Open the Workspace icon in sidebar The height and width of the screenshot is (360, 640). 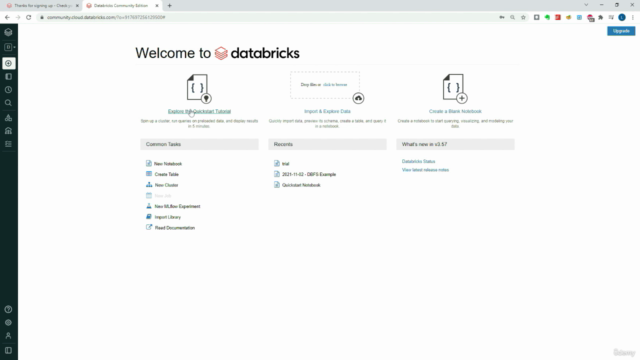coord(8,77)
